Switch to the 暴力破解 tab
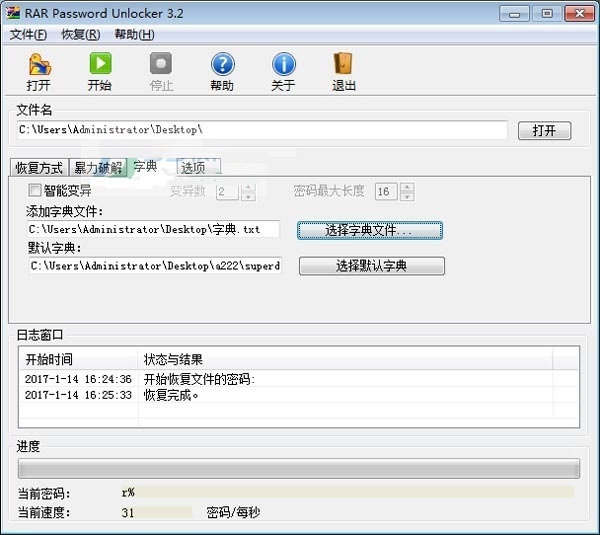Viewport: 600px width, 535px height. tap(98, 168)
